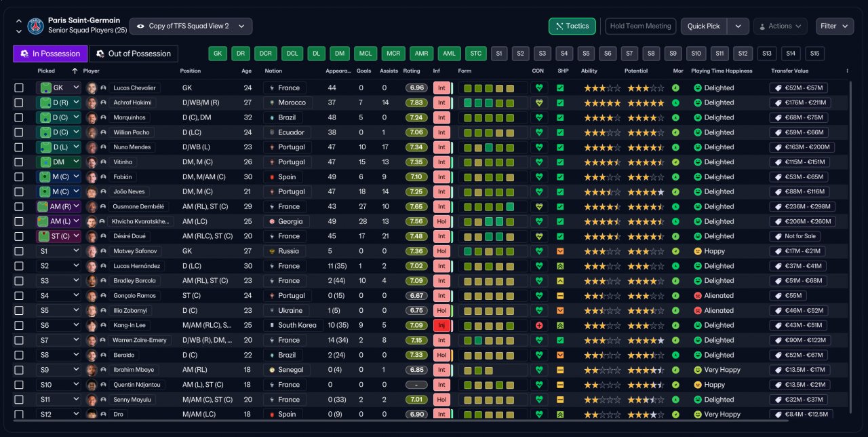The width and height of the screenshot is (868, 437).
Task: Select the GK position chip
Action: click(x=218, y=54)
